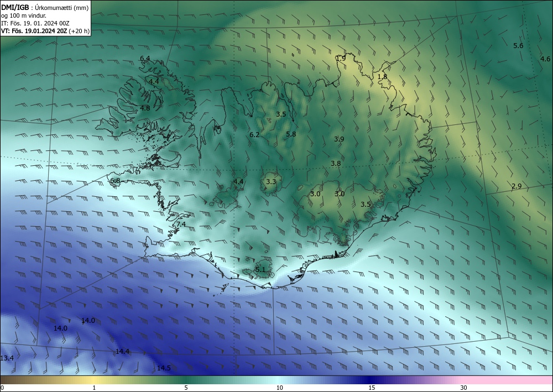Click the 5.8 value label
Viewport: 553px width, 392px height.
coord(291,134)
